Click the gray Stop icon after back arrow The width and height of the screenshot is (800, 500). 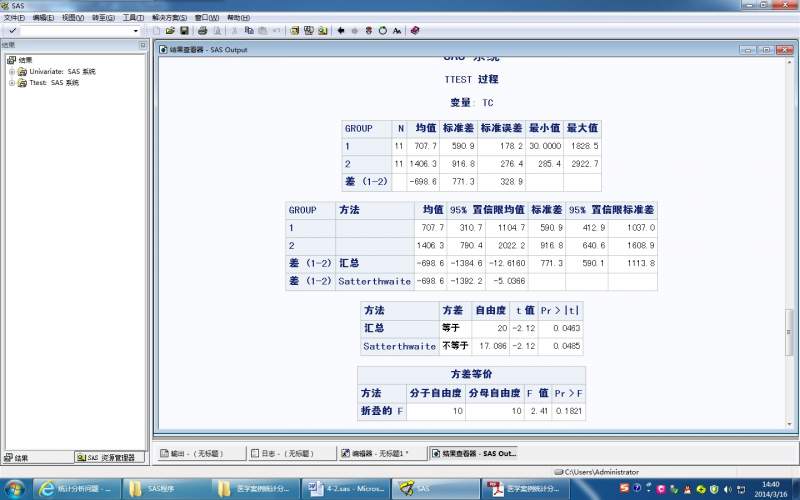point(355,31)
